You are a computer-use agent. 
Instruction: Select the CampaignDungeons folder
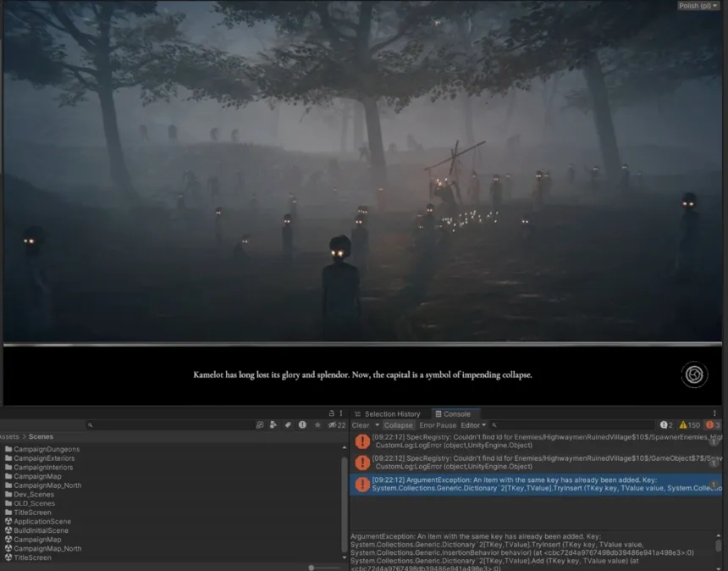pos(42,449)
